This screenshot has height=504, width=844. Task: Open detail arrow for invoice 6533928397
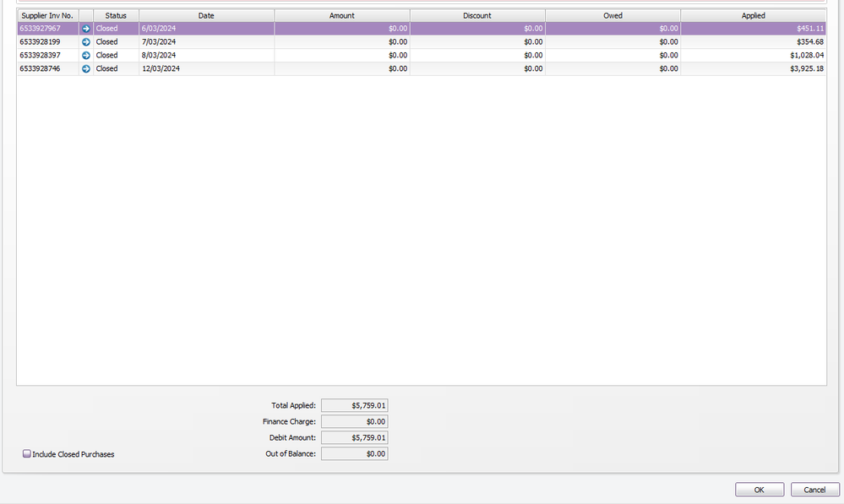(x=86, y=56)
